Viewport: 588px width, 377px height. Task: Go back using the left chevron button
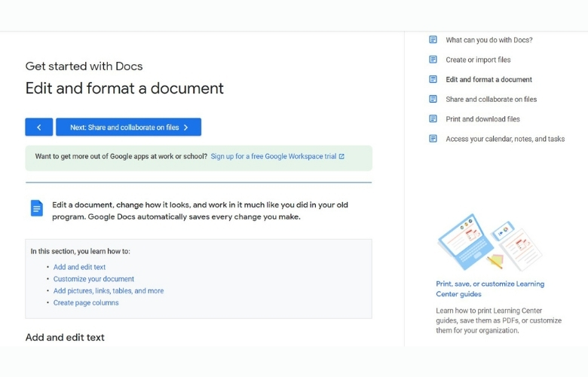click(39, 127)
